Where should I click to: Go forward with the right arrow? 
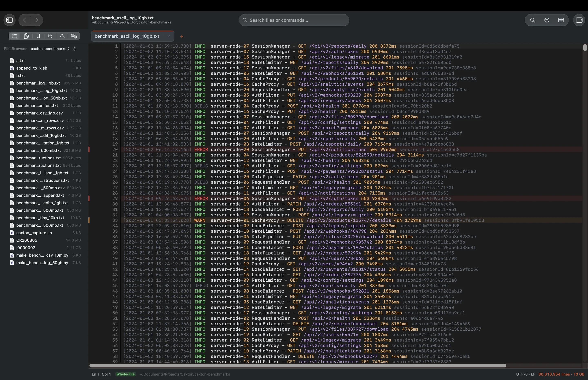(37, 20)
